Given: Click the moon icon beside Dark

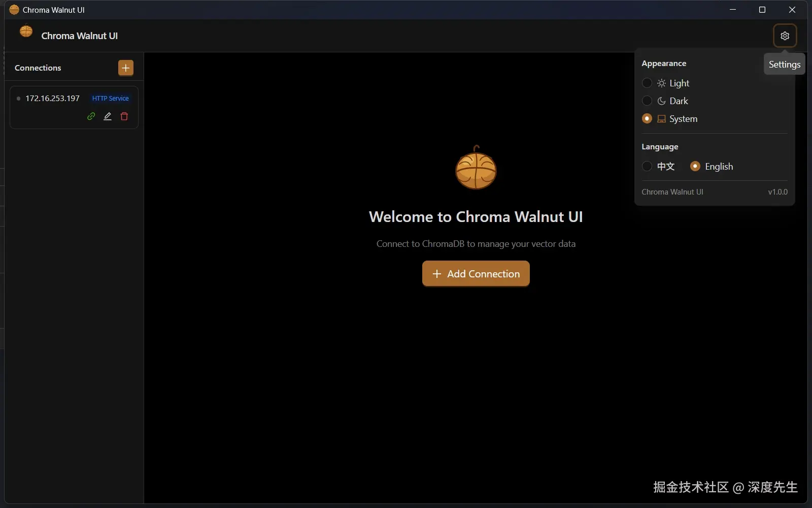Looking at the screenshot, I should (x=661, y=101).
